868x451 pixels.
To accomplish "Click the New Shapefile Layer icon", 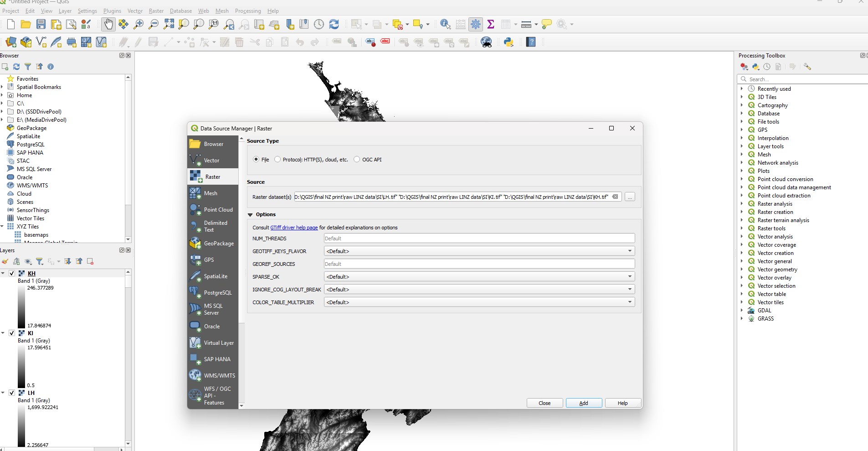I will pos(41,42).
